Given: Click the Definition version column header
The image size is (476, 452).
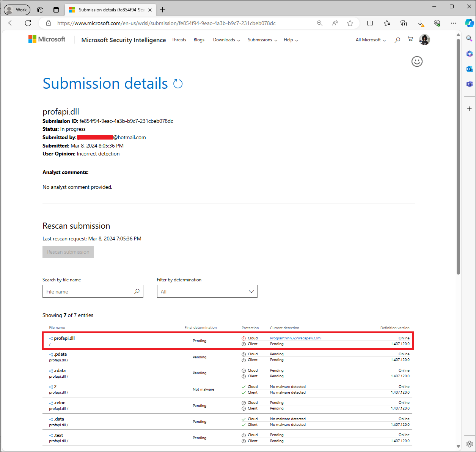Looking at the screenshot, I should [395, 328].
